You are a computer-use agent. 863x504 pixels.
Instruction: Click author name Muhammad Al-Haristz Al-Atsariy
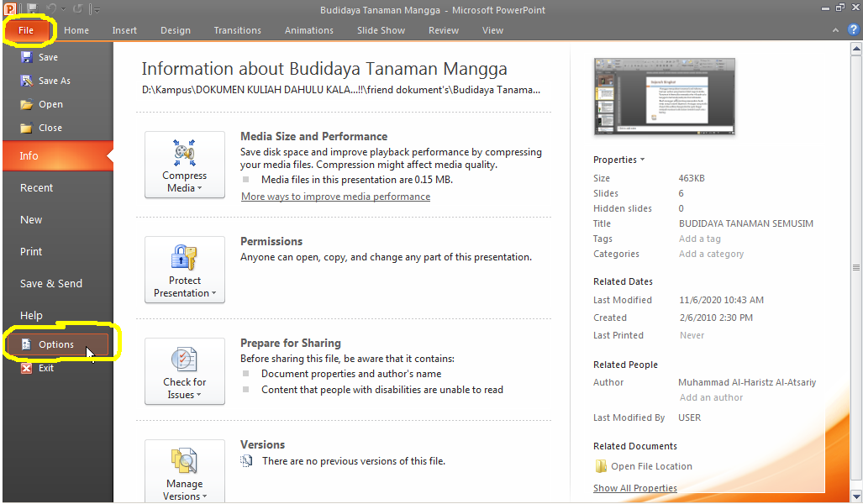[x=747, y=382]
